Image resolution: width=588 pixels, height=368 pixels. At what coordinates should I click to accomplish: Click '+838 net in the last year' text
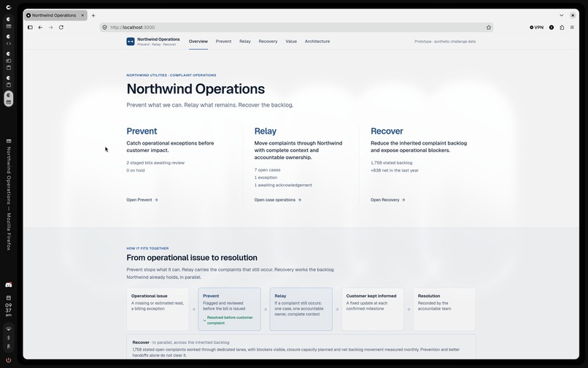395,170
